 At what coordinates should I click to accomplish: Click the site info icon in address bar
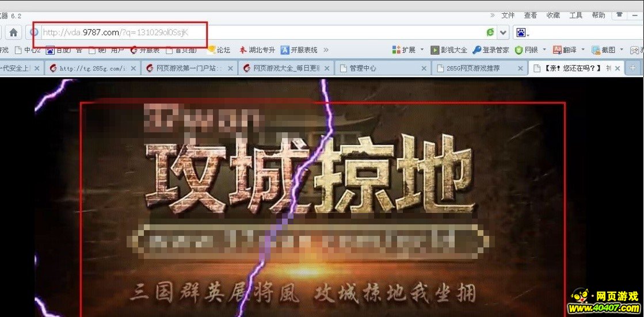pos(35,32)
